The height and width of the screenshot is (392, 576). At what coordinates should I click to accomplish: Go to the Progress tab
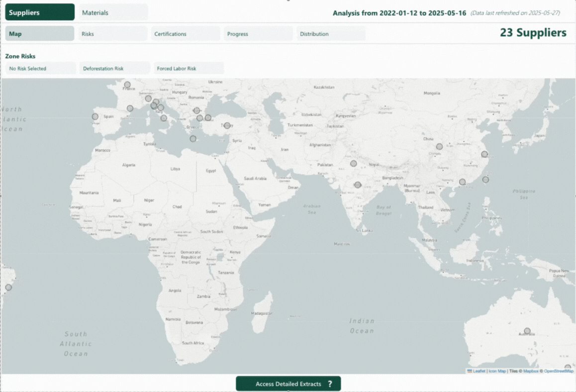259,34
